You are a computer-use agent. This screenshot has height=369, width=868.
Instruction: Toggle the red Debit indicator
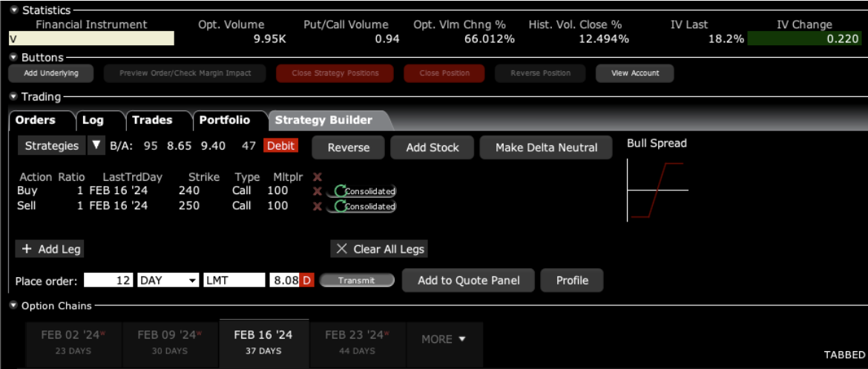[x=280, y=146]
